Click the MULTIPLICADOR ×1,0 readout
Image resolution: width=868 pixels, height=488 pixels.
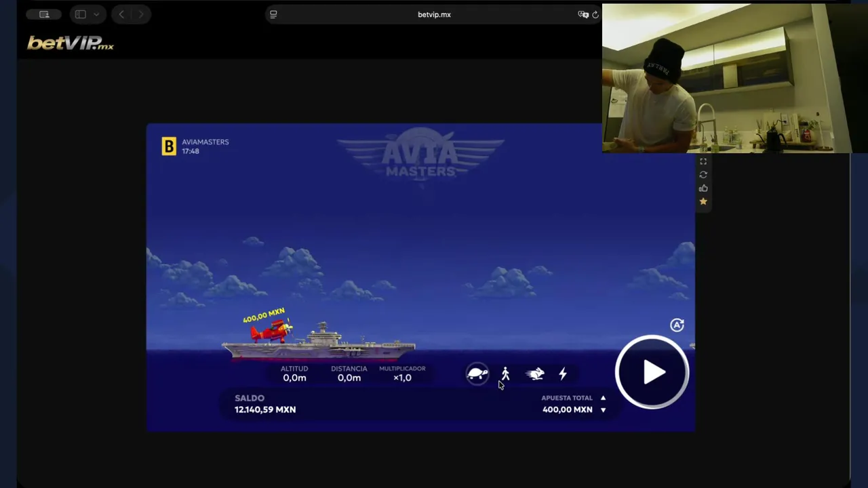[402, 373]
